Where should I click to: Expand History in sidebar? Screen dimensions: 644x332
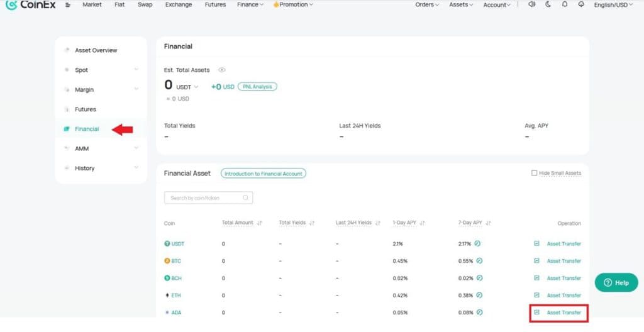pyautogui.click(x=136, y=168)
